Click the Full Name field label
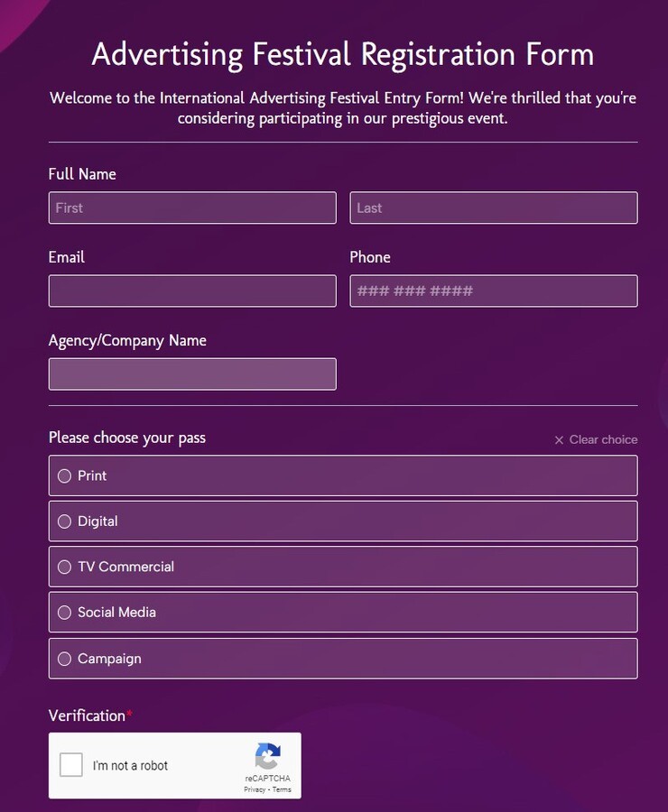 (x=82, y=173)
